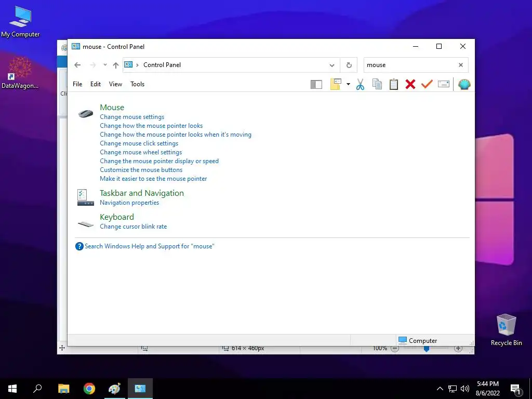
Task: Go back with the left arrow button
Action: pos(77,65)
